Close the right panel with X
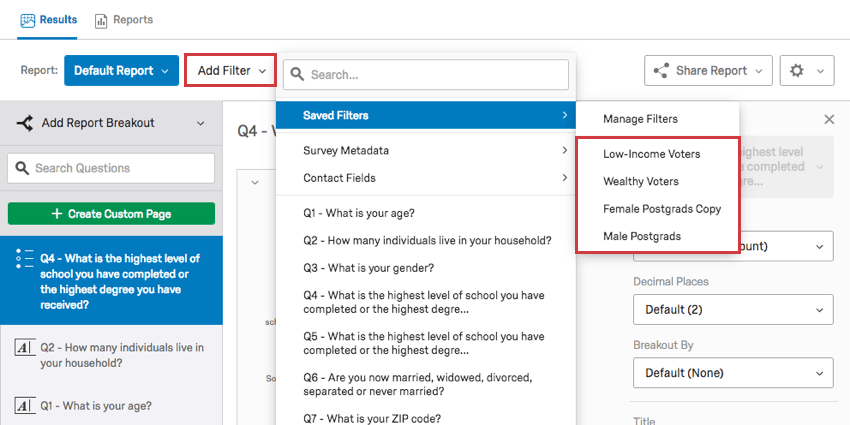The image size is (850, 425). tap(829, 119)
